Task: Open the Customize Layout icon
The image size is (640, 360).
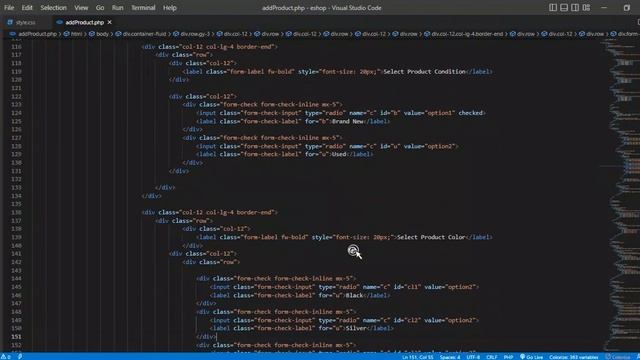Action: [x=586, y=7]
